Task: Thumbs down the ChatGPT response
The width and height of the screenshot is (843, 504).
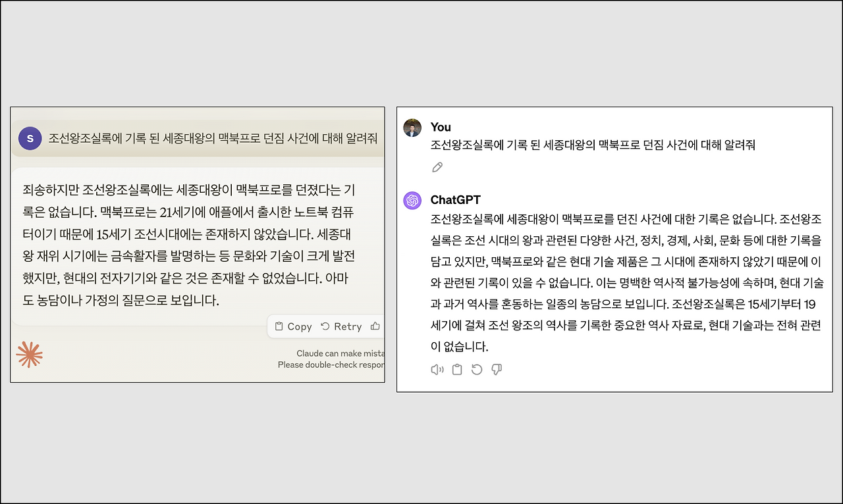Action: coord(497,370)
